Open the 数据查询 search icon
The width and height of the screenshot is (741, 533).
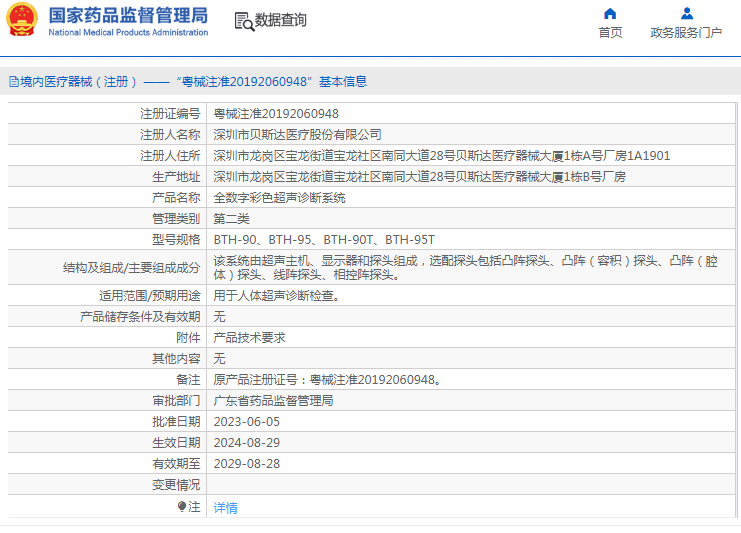[244, 21]
